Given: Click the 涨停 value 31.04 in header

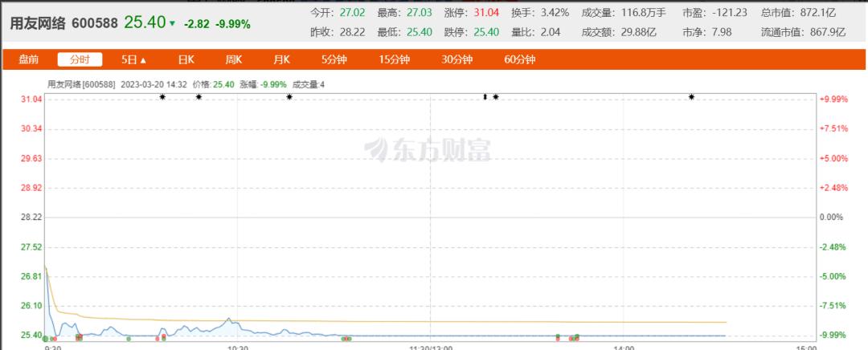Looking at the screenshot, I should pos(486,12).
